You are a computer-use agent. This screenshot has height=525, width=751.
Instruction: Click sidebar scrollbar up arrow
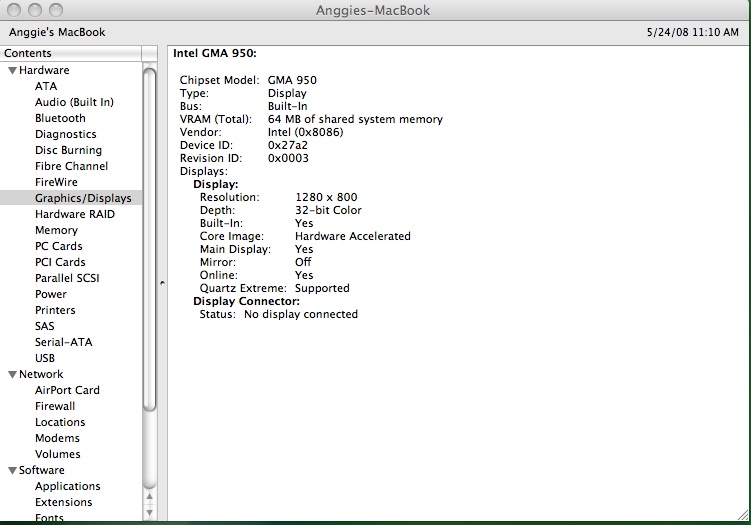point(149,497)
